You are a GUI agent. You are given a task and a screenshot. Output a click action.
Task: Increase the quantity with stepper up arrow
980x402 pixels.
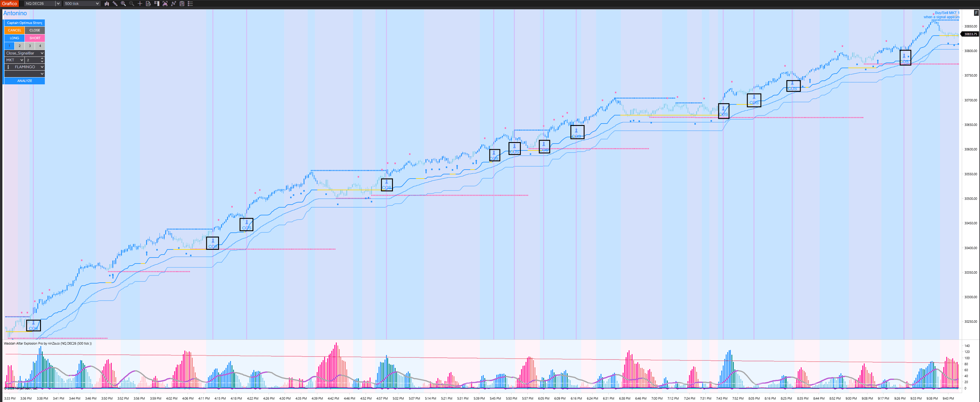tap(42, 59)
